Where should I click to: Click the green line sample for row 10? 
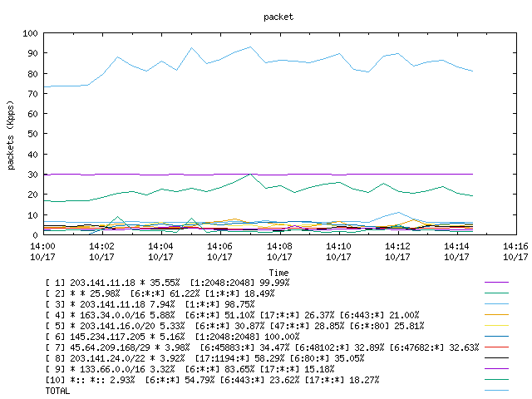coord(497,380)
